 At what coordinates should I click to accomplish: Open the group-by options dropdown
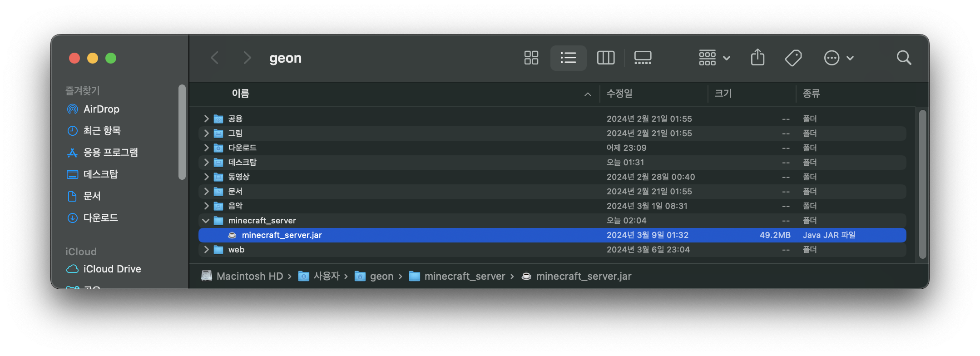point(714,58)
